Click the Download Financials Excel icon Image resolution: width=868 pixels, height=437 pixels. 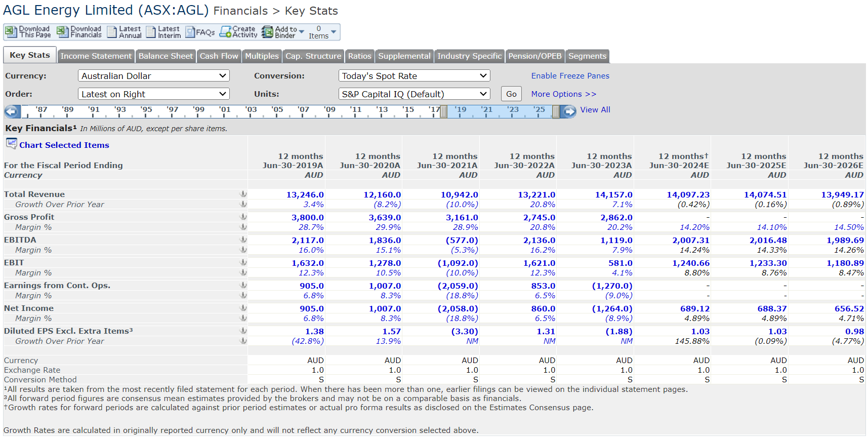(62, 32)
